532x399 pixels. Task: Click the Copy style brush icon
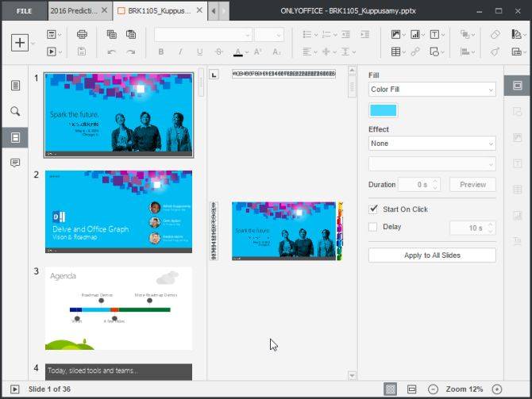point(495,52)
